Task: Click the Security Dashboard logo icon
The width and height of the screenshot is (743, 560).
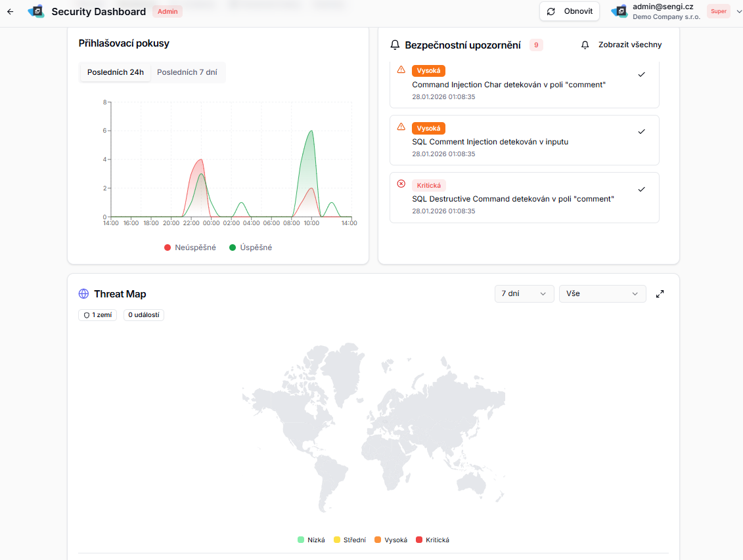Action: (x=36, y=11)
